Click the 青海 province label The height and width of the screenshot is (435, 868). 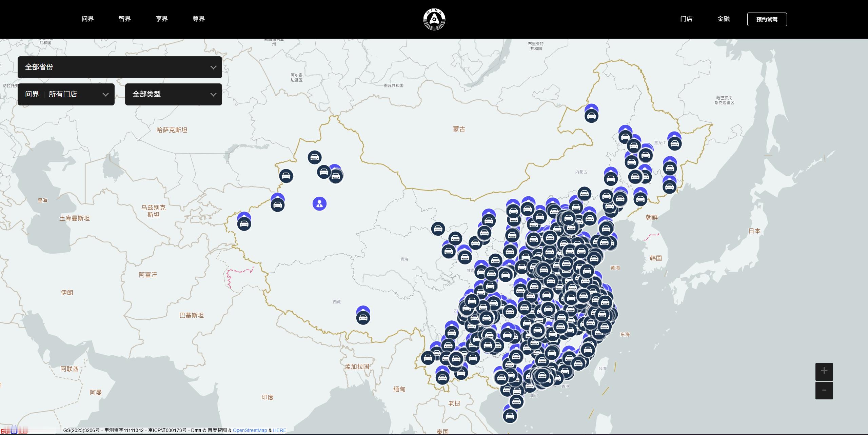(x=404, y=259)
